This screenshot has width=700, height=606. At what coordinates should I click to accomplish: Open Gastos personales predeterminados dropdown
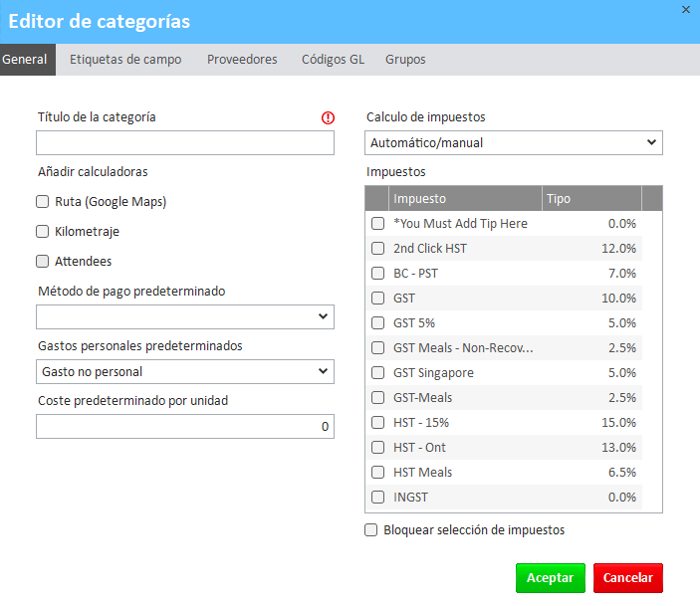click(x=185, y=371)
